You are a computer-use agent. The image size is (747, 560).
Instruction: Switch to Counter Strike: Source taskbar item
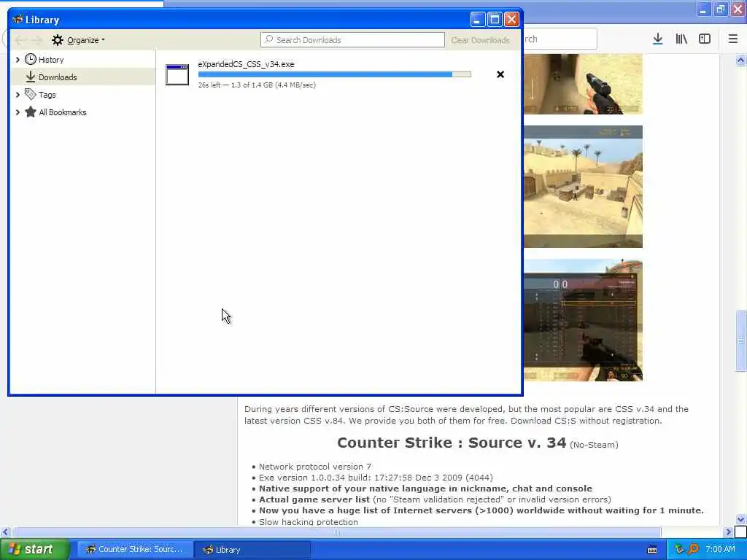click(135, 550)
